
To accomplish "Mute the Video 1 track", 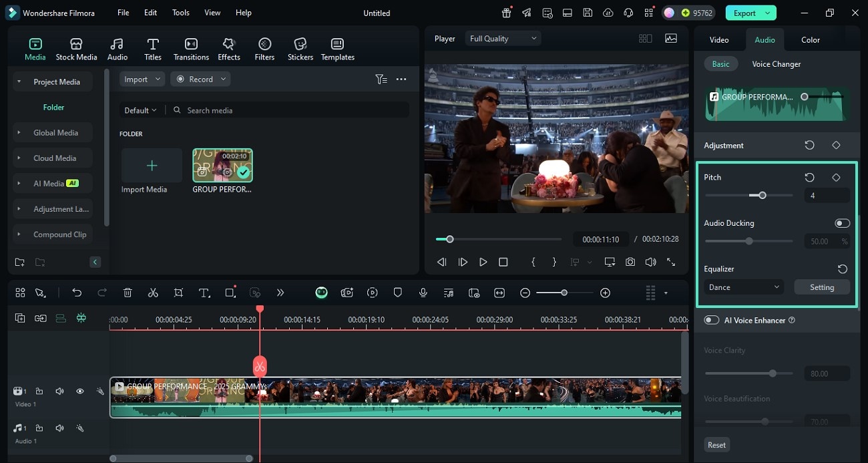I will (x=59, y=391).
